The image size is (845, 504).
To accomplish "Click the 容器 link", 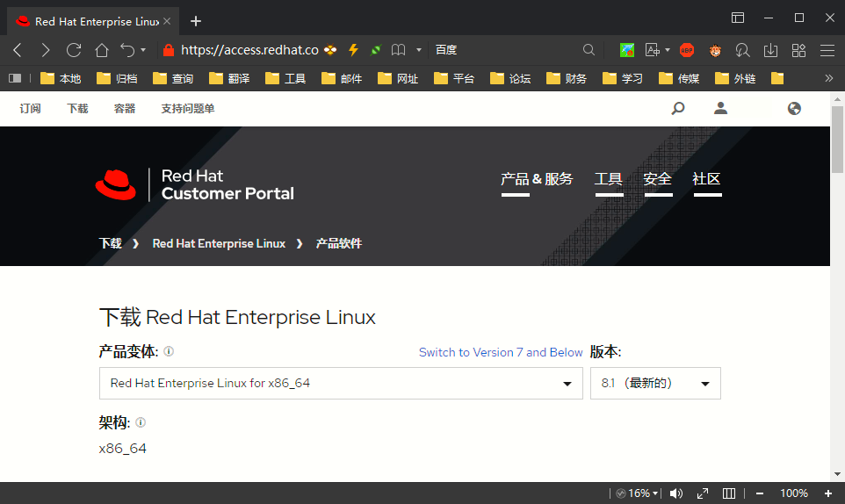I will click(x=125, y=109).
